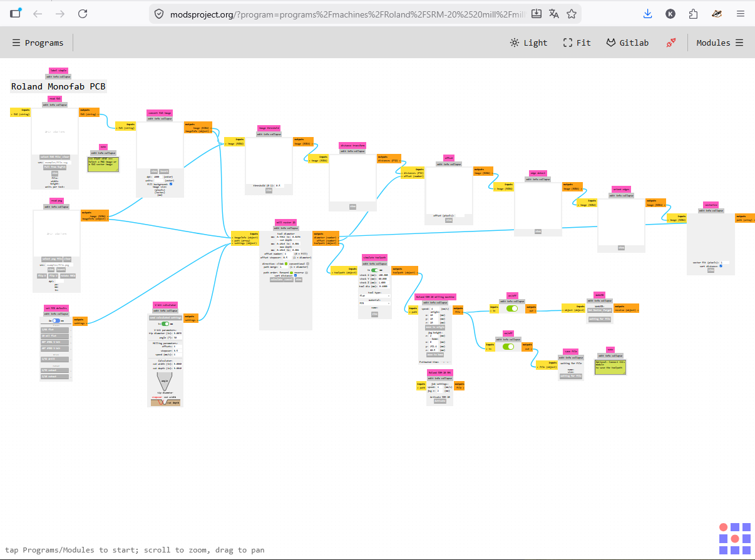
Task: Click the site security shield icon
Action: pos(159,14)
